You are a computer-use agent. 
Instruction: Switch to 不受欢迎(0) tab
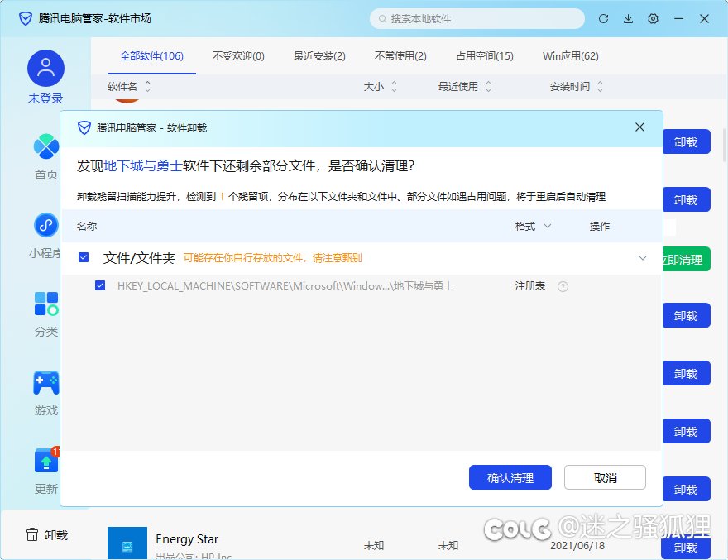[238, 56]
